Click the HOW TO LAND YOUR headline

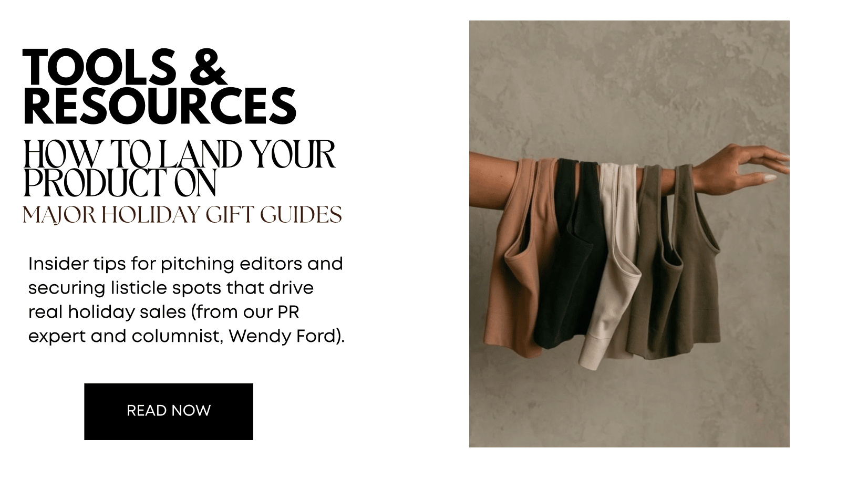tap(179, 155)
